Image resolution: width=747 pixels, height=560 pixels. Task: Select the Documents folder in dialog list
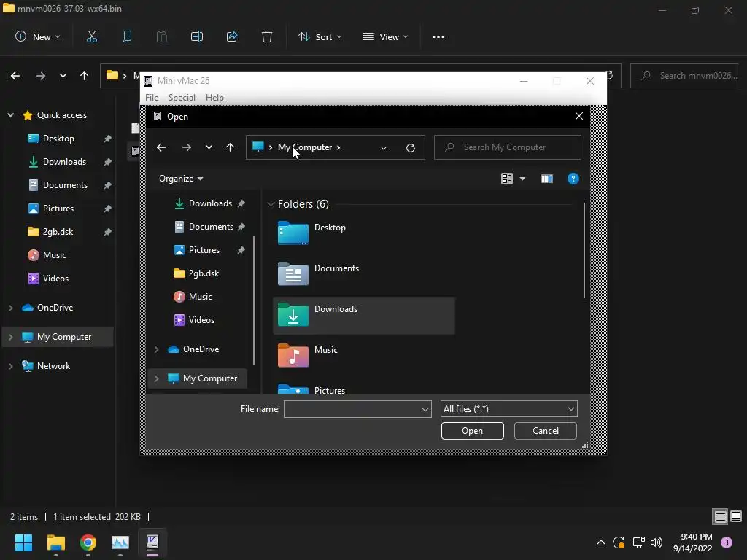[x=364, y=274]
